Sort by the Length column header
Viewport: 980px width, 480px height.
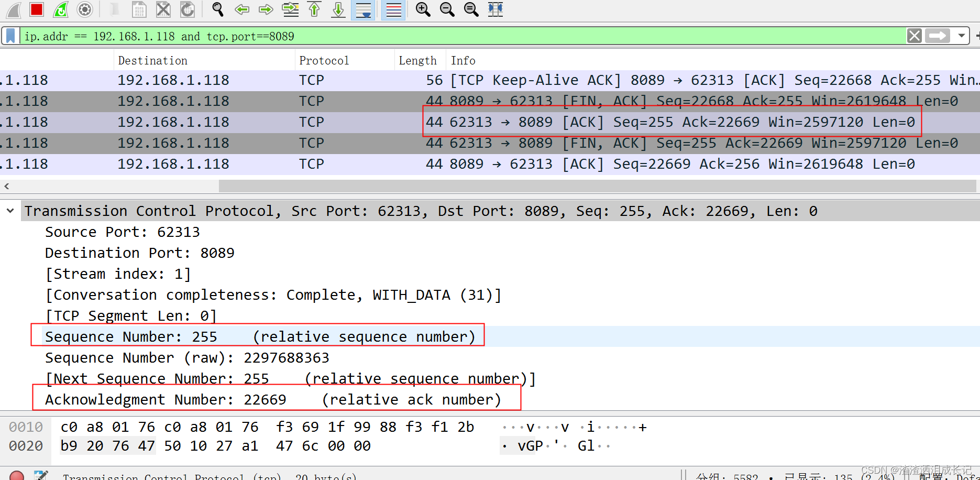pyautogui.click(x=420, y=61)
